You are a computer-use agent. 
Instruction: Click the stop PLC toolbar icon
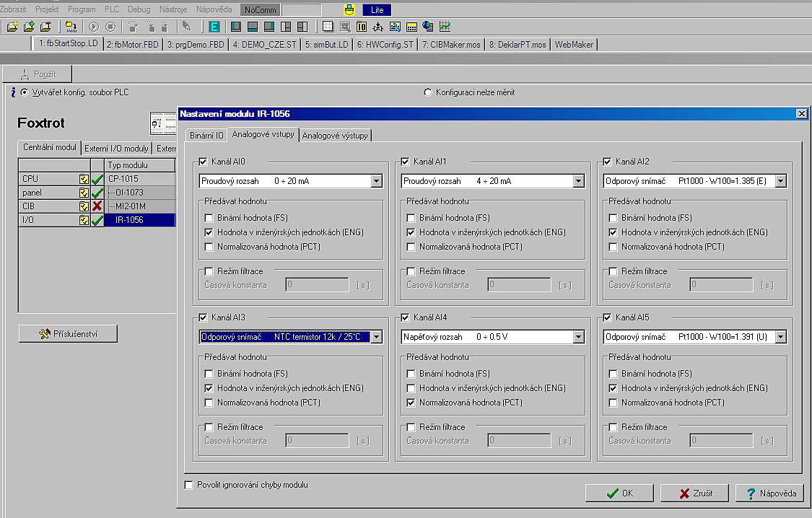[x=110, y=27]
